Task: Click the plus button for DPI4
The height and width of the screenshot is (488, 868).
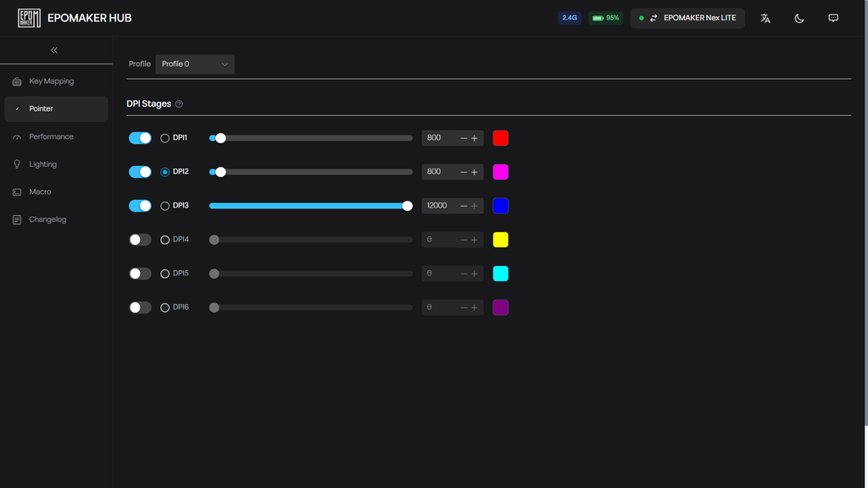Action: point(475,240)
